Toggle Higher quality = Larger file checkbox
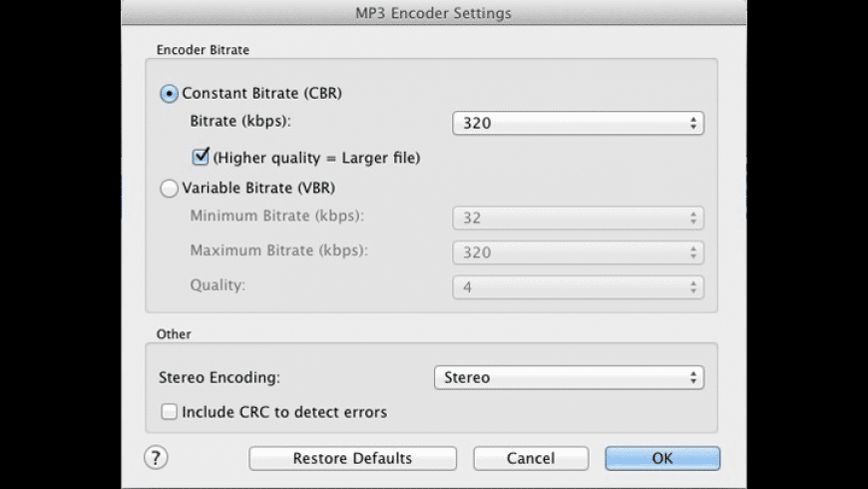 200,156
